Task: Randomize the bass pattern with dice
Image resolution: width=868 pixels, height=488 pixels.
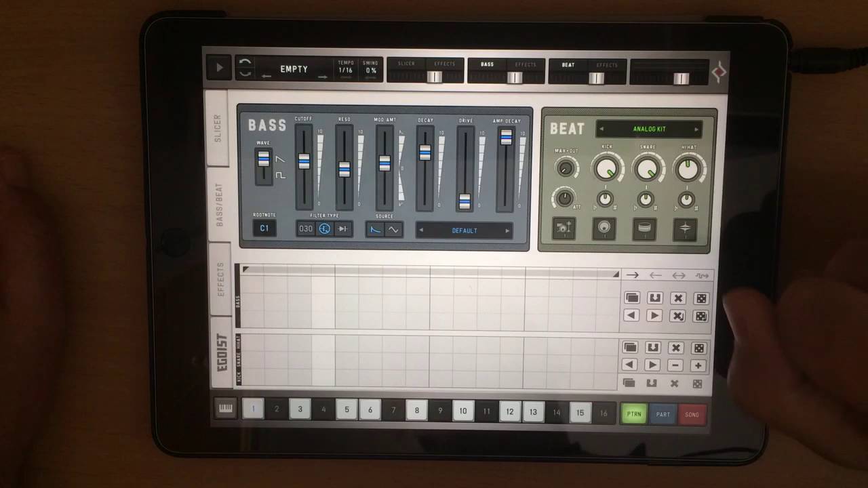Action: coord(701,298)
